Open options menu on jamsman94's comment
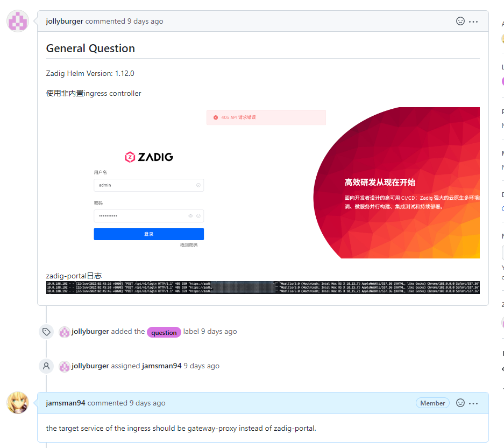Screen dimensions: 504x448 (473, 403)
